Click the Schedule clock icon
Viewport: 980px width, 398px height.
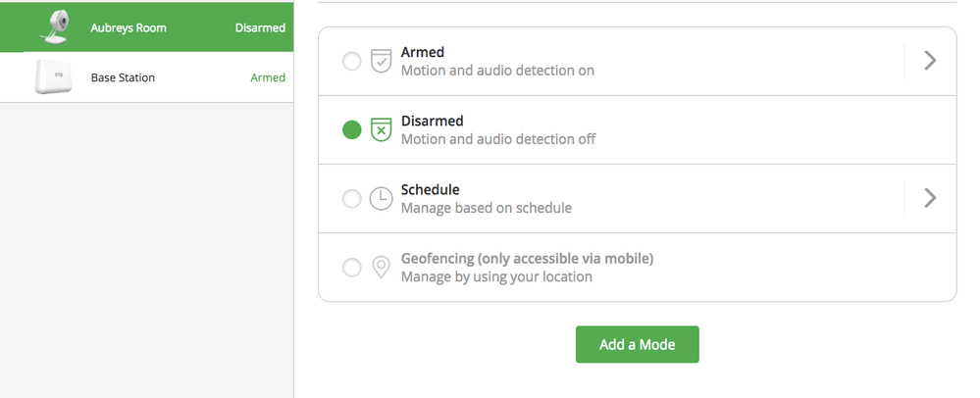382,199
